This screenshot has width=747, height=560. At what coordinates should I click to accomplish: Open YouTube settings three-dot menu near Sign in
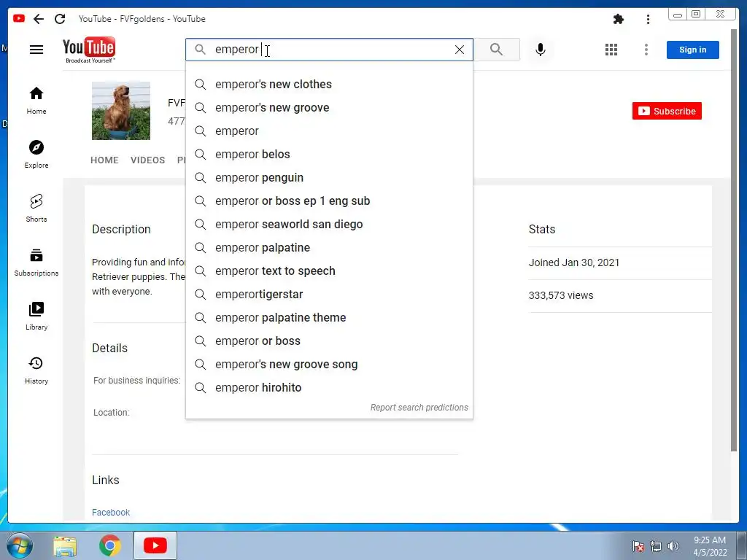click(646, 50)
